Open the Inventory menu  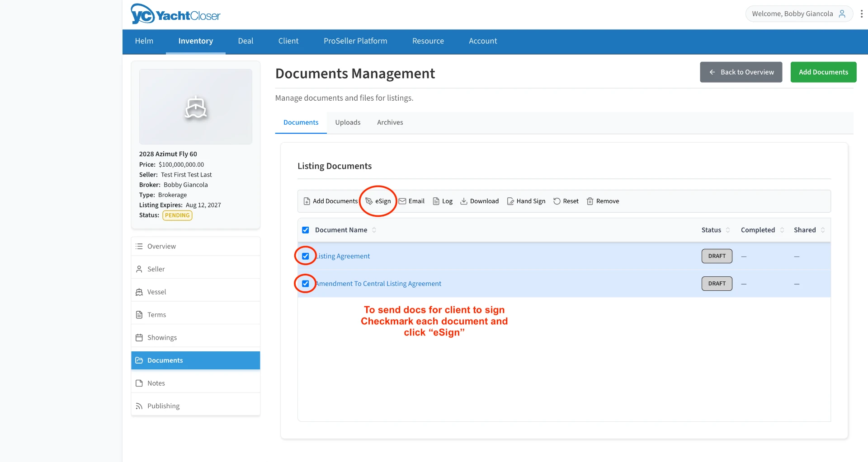(x=196, y=41)
